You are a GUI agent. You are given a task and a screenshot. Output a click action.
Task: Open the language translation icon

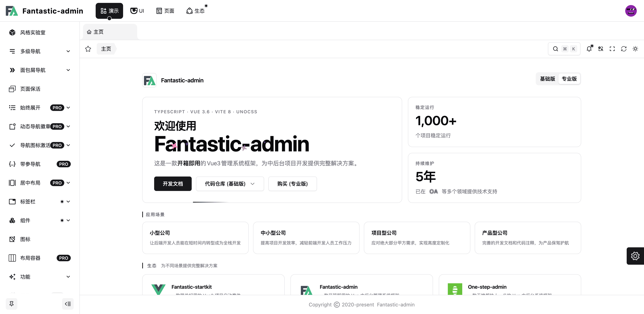tap(601, 49)
